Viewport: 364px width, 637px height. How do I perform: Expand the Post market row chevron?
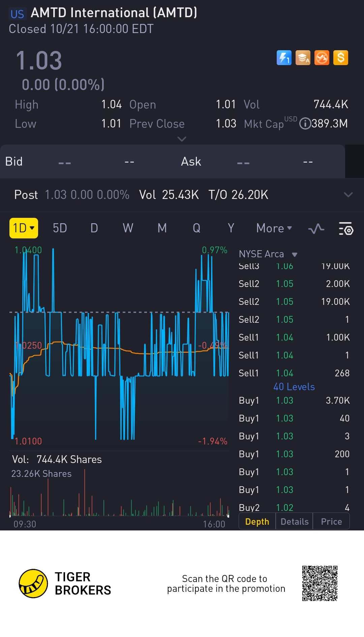click(x=348, y=195)
